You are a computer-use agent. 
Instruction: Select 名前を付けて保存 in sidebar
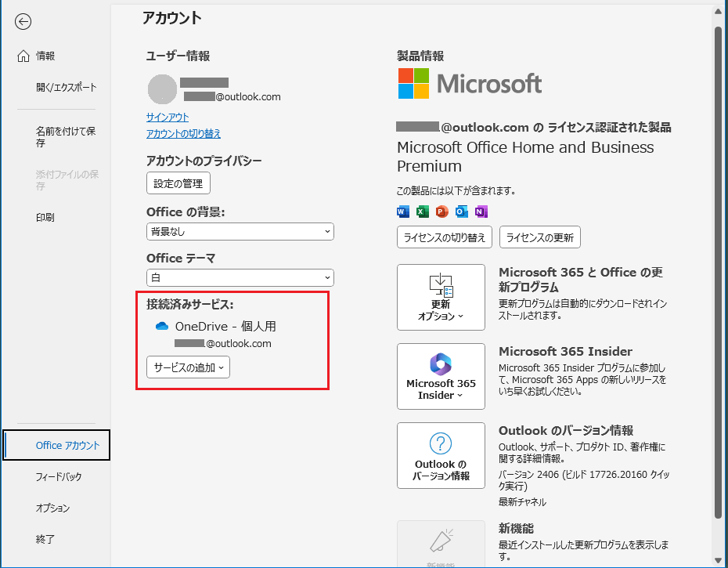[66, 136]
